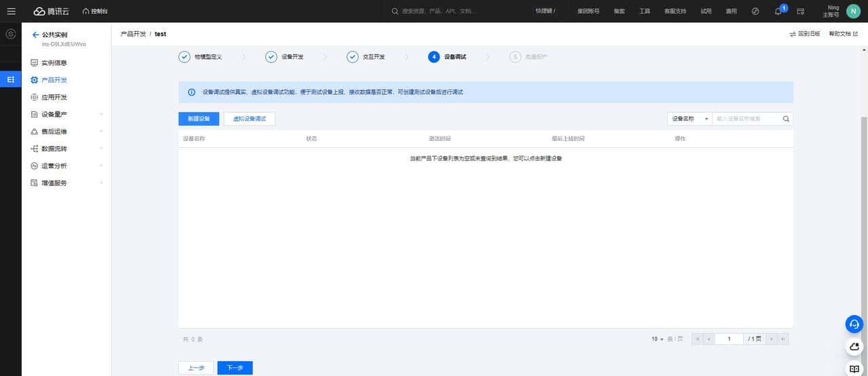Open the 费用 menu
The image size is (868, 376).
point(731,11)
